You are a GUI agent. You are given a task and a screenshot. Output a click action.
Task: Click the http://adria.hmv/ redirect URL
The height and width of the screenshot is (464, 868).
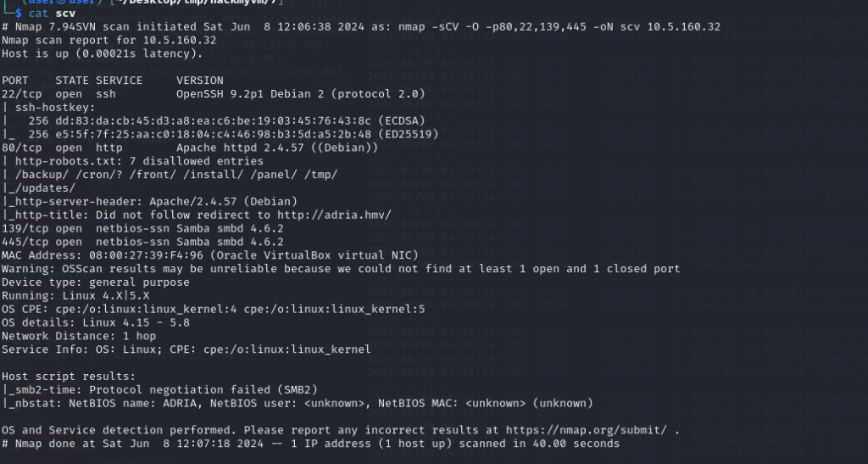[x=334, y=215]
